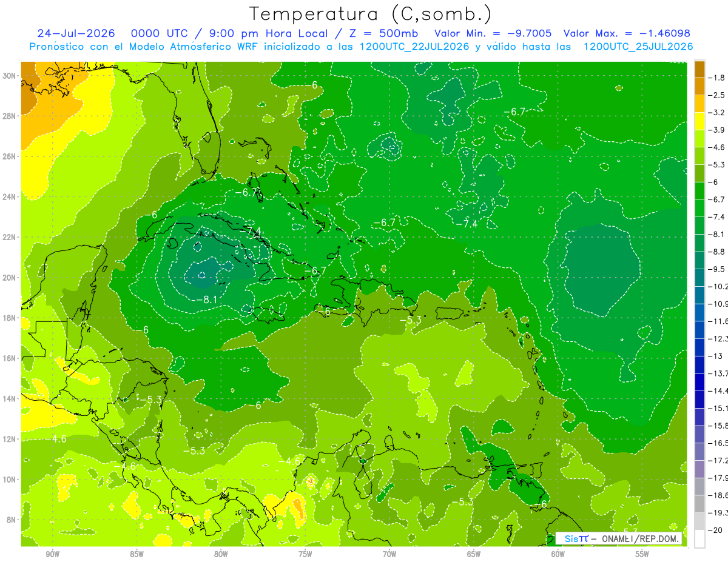Click the "16N" latitude axis label
The height and width of the screenshot is (562, 728).
pos(10,358)
